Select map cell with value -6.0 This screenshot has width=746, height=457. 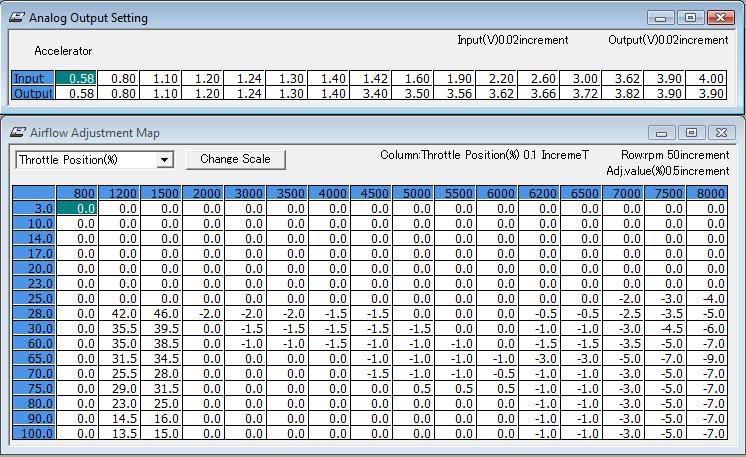(707, 329)
